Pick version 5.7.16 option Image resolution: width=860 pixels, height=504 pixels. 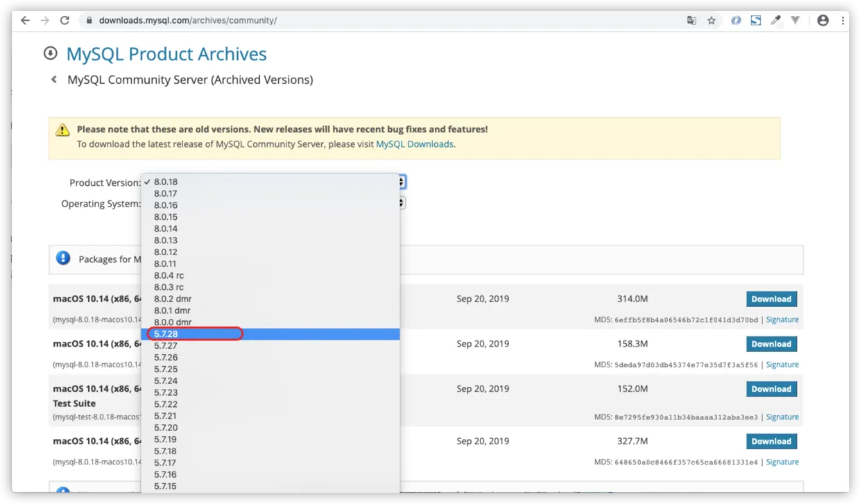click(270, 475)
